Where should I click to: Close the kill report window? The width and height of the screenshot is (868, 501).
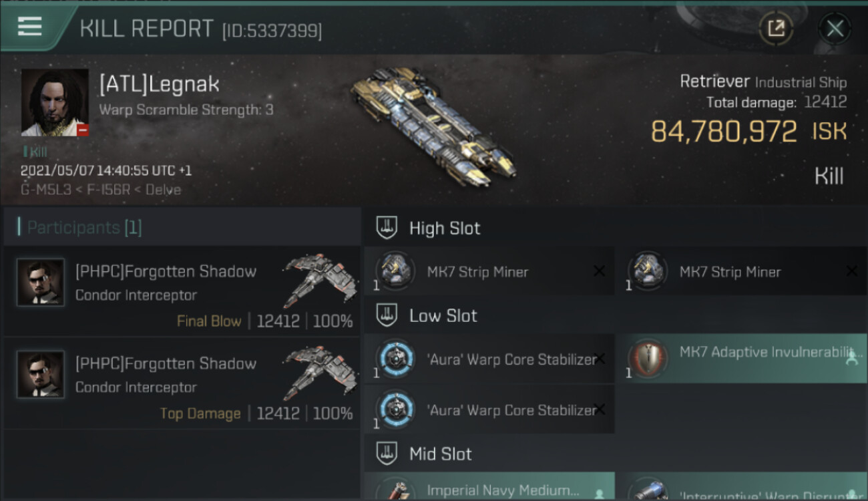pos(835,29)
